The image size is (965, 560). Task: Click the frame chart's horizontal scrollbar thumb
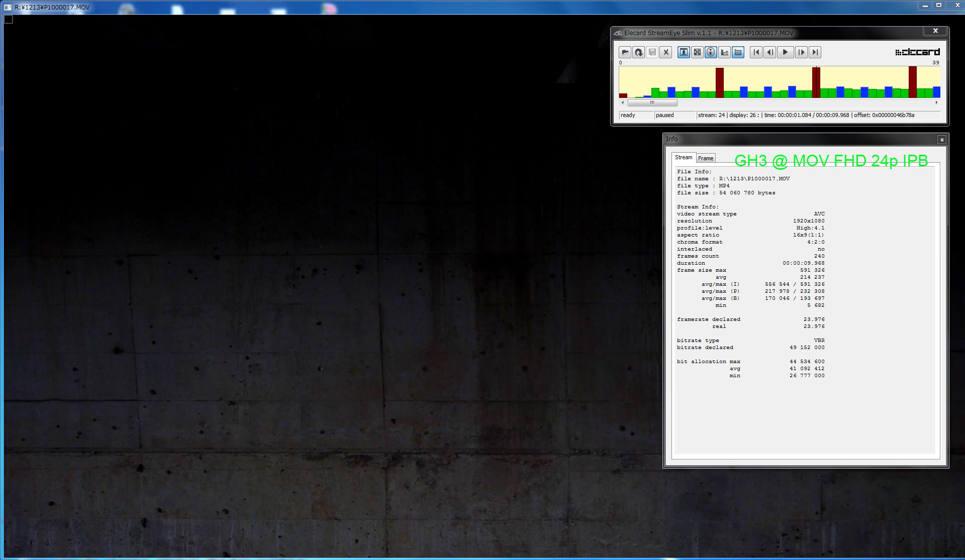click(652, 103)
